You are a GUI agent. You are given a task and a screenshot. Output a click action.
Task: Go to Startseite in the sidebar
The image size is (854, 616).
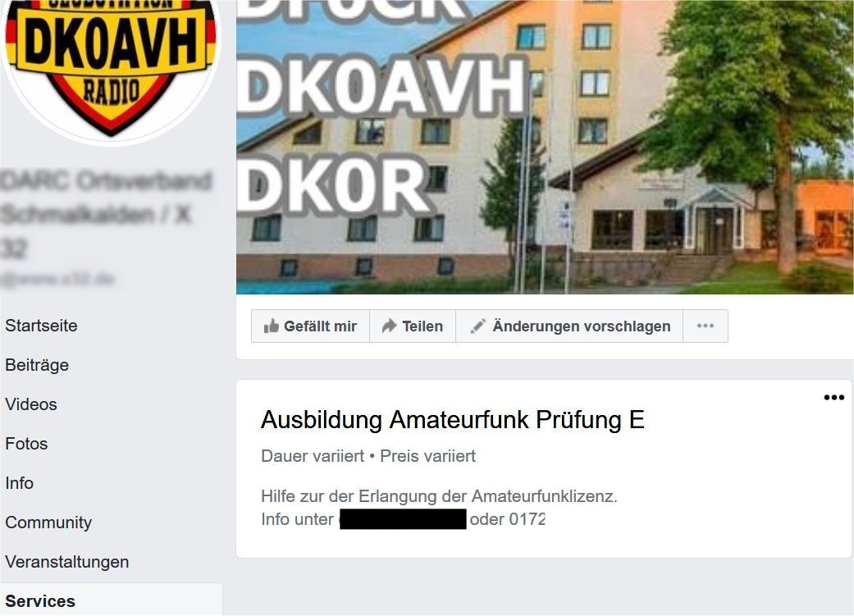(x=41, y=325)
